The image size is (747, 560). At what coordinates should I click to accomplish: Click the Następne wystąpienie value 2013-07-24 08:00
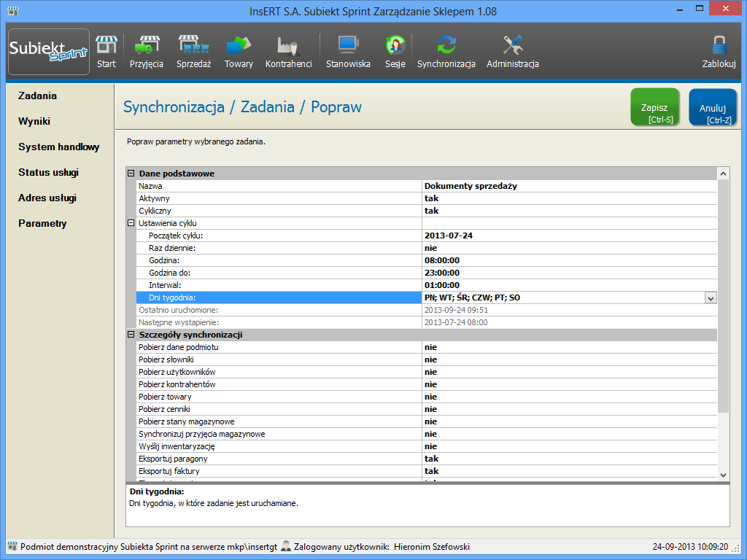tap(569, 322)
